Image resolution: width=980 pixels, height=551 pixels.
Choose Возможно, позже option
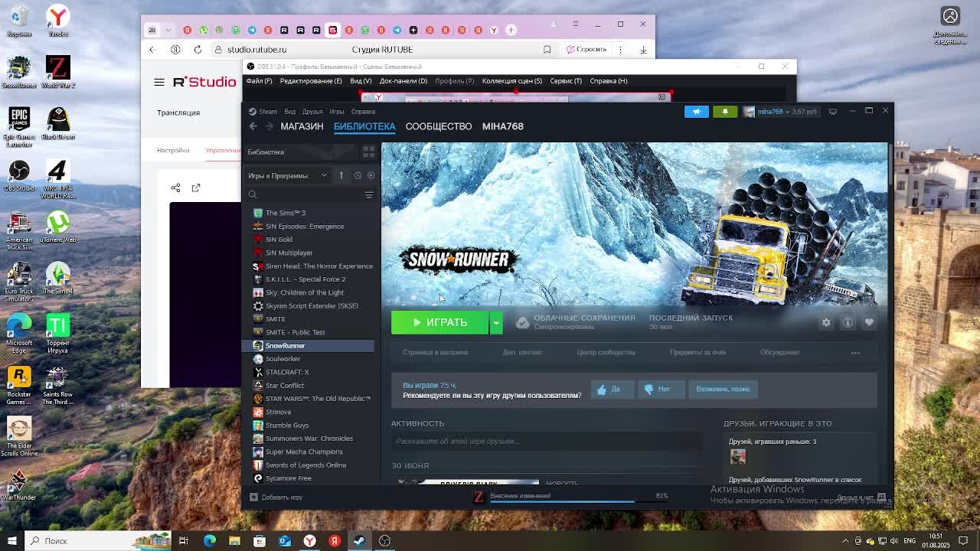[723, 389]
